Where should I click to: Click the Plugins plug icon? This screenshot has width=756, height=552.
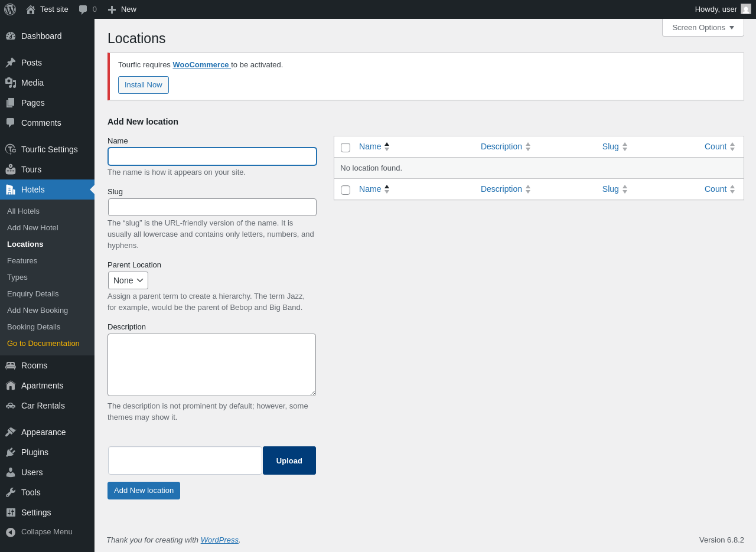tap(11, 452)
